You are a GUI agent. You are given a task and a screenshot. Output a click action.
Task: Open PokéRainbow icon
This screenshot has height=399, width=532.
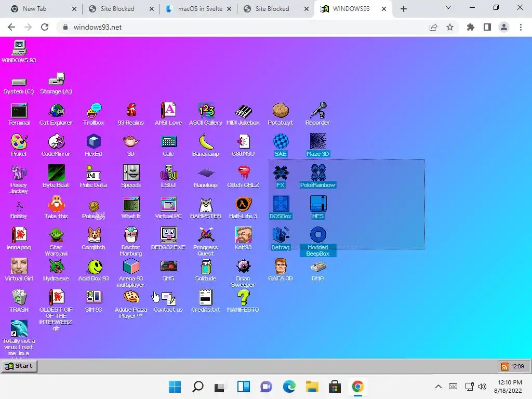coord(318,177)
